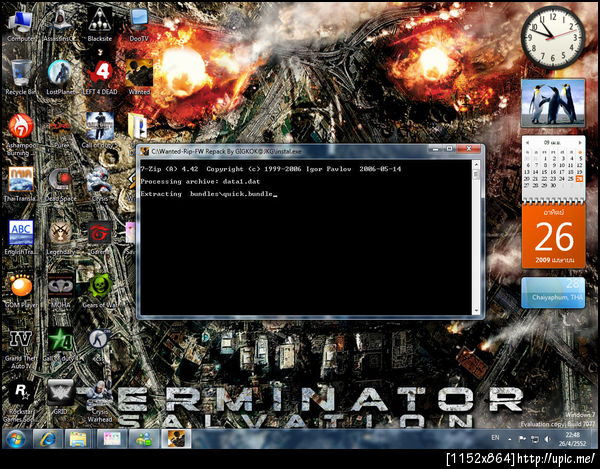Viewport: 600px width, 469px height.
Task: Launch the Dead Space shortcut
Action: (60, 184)
